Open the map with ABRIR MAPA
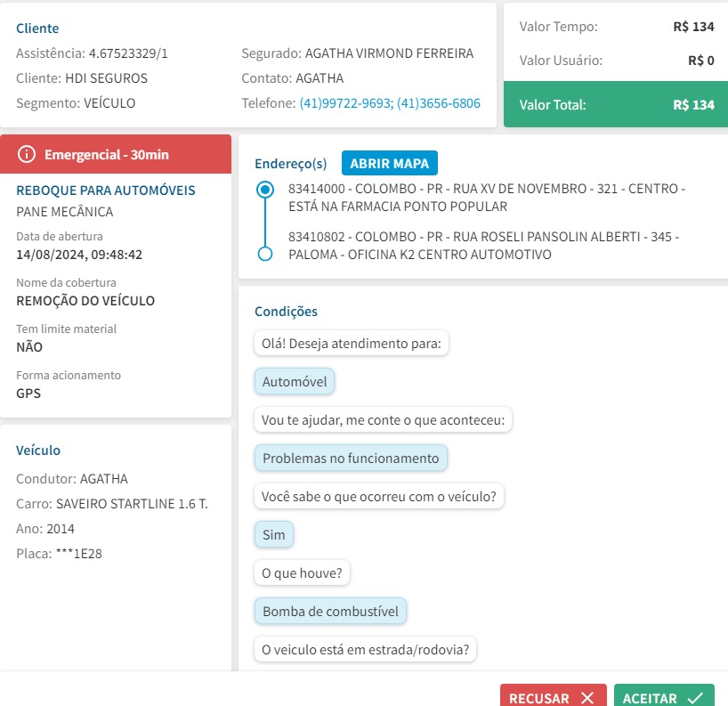This screenshot has height=706, width=728. 389,164
